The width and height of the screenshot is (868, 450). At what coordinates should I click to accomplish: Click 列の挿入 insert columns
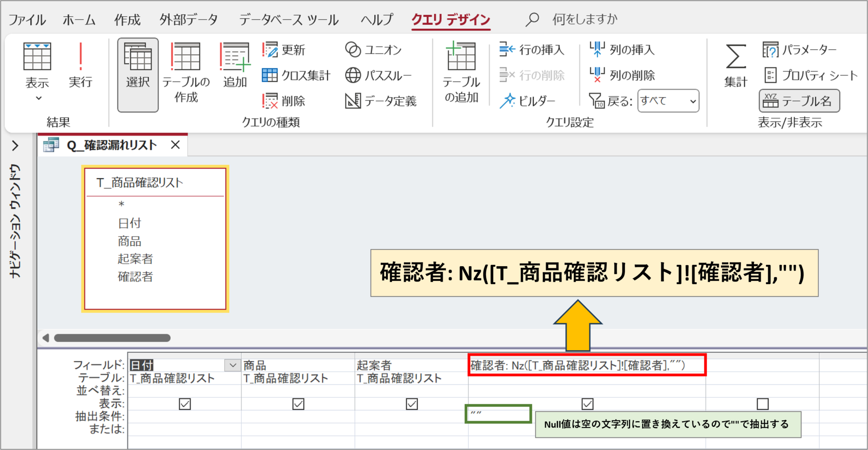pos(623,50)
